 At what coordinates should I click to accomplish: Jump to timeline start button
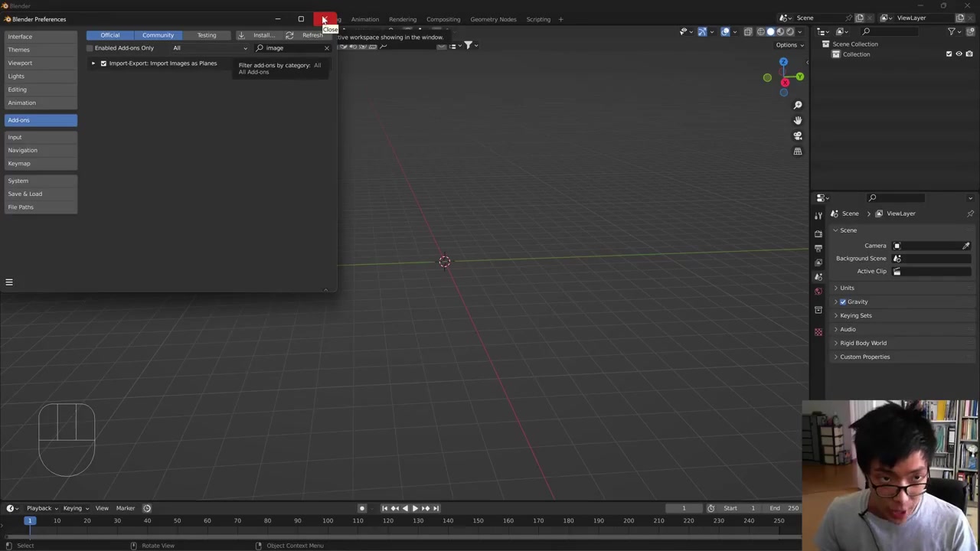point(384,508)
